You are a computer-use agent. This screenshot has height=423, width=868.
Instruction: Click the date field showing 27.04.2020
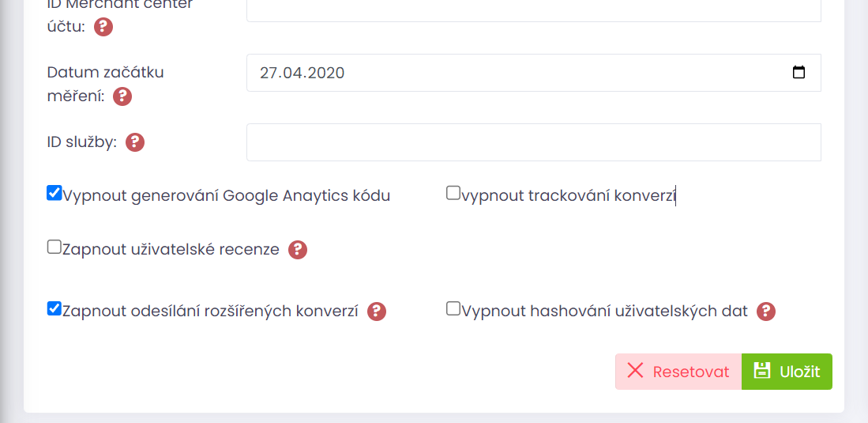534,73
